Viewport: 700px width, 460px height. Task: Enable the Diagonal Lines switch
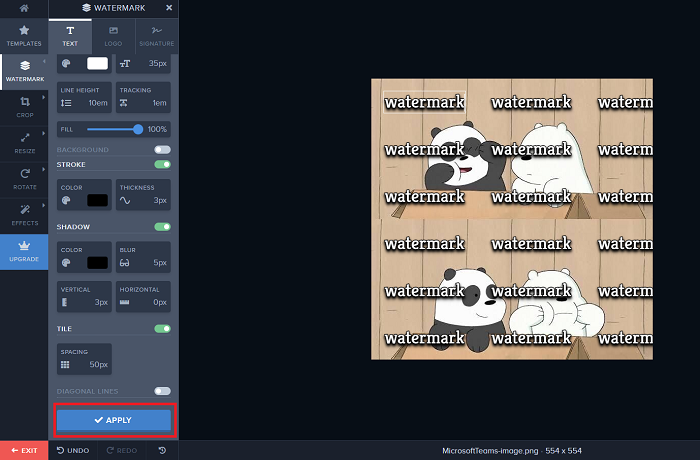point(162,391)
